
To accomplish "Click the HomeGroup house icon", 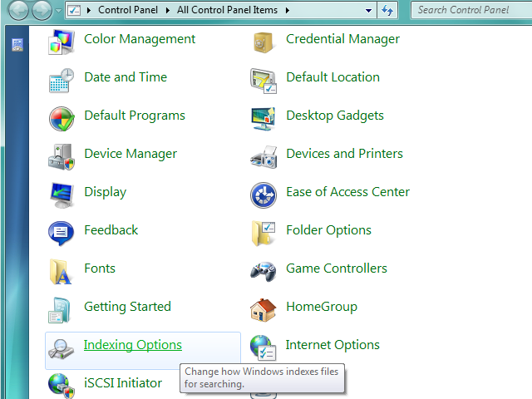I will [x=264, y=310].
